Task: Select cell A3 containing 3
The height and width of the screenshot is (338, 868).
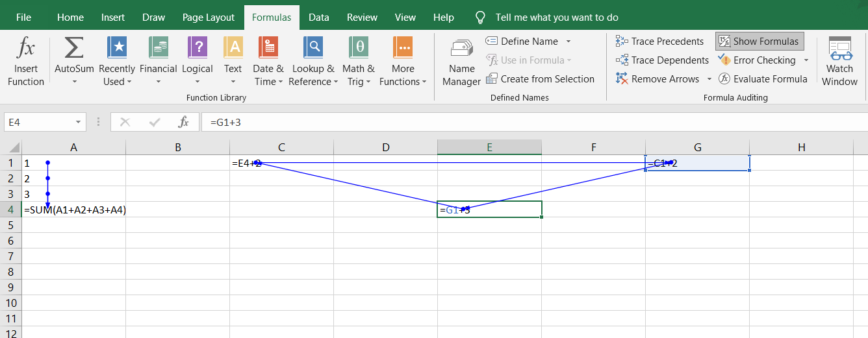Action: 74,194
